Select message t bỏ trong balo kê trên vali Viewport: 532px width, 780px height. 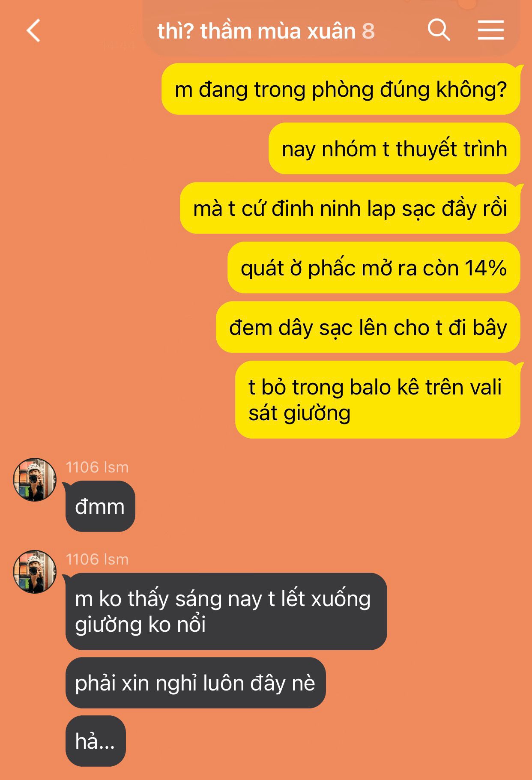point(378,400)
